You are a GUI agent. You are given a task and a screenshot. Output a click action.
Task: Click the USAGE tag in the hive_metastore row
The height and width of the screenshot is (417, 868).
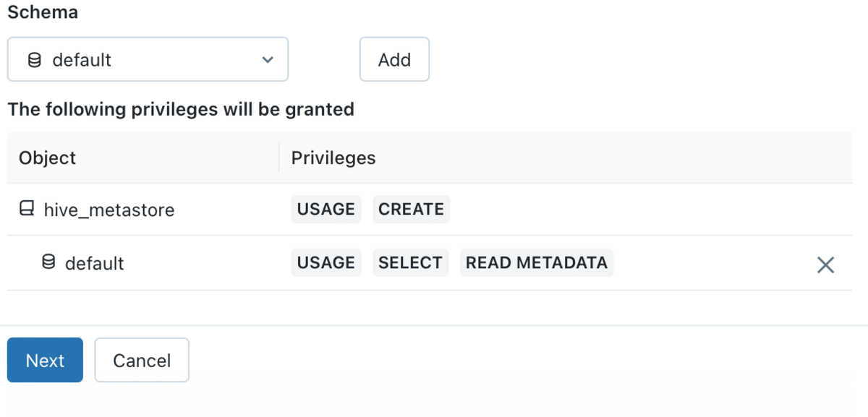[x=325, y=210]
